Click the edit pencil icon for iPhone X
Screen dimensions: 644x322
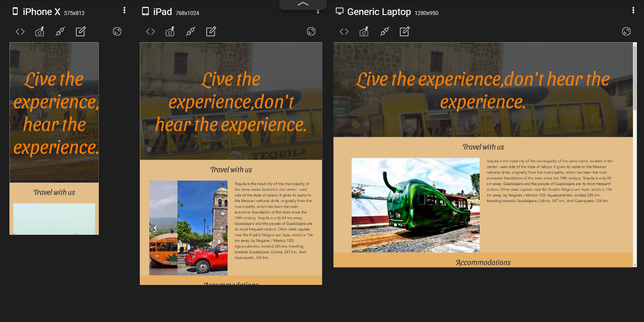(81, 32)
